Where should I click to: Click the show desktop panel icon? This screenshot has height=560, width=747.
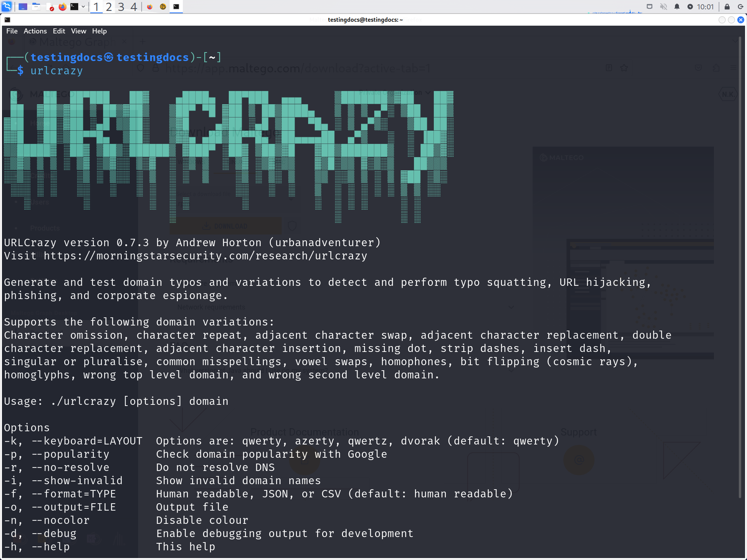(x=23, y=7)
